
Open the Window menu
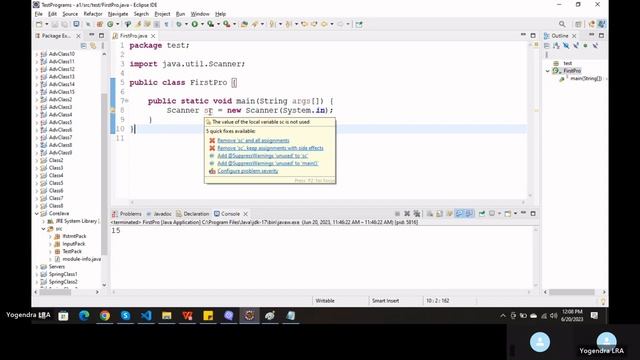pos(200,14)
